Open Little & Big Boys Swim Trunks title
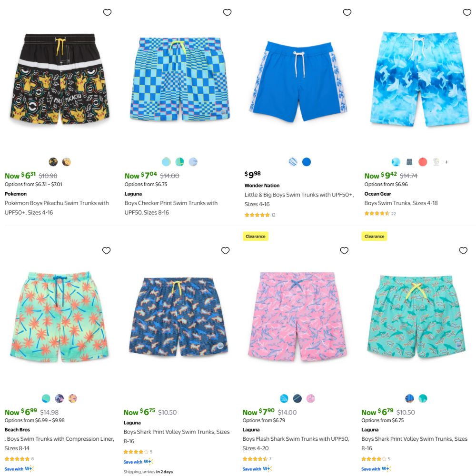 point(299,199)
